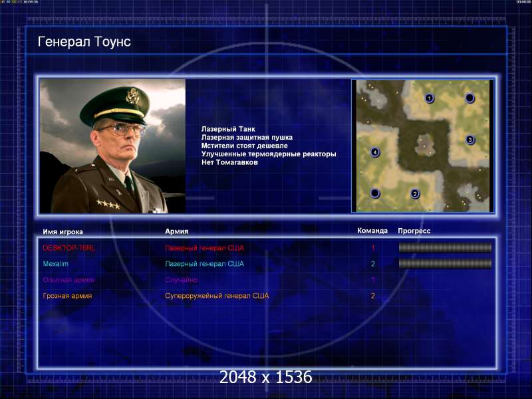The image size is (532, 399).
Task: Click the red 'Лазерный генерал США' army entry
Action: (204, 248)
